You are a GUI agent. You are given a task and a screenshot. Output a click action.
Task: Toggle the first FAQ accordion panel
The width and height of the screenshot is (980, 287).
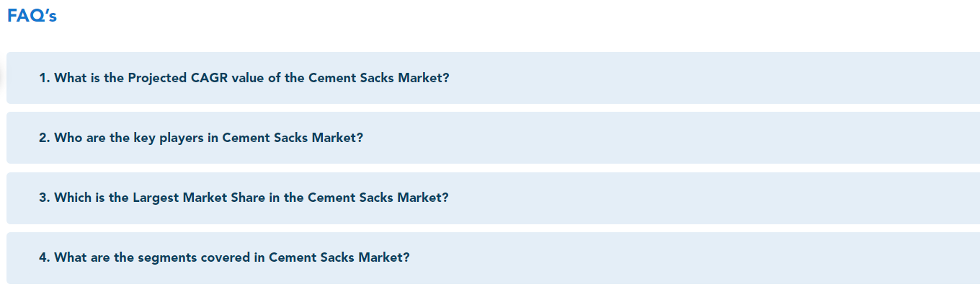[493, 78]
